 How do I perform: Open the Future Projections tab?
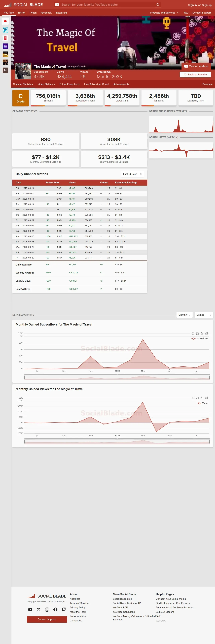(69, 84)
